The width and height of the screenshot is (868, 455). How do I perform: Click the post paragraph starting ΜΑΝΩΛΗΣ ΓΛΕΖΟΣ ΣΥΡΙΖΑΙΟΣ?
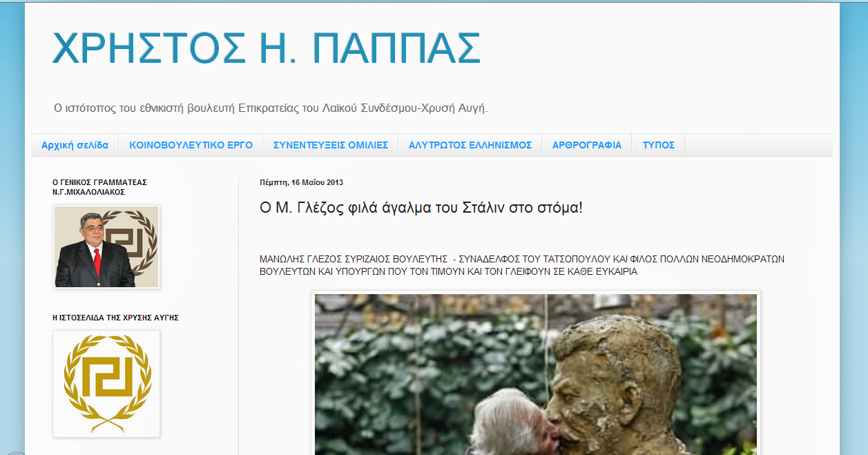click(522, 265)
